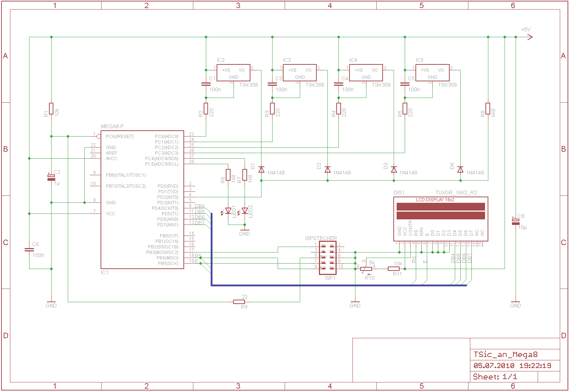Image resolution: width=569 pixels, height=392 pixels.
Task: Click the LED1 diode symbol
Action: 229,211
